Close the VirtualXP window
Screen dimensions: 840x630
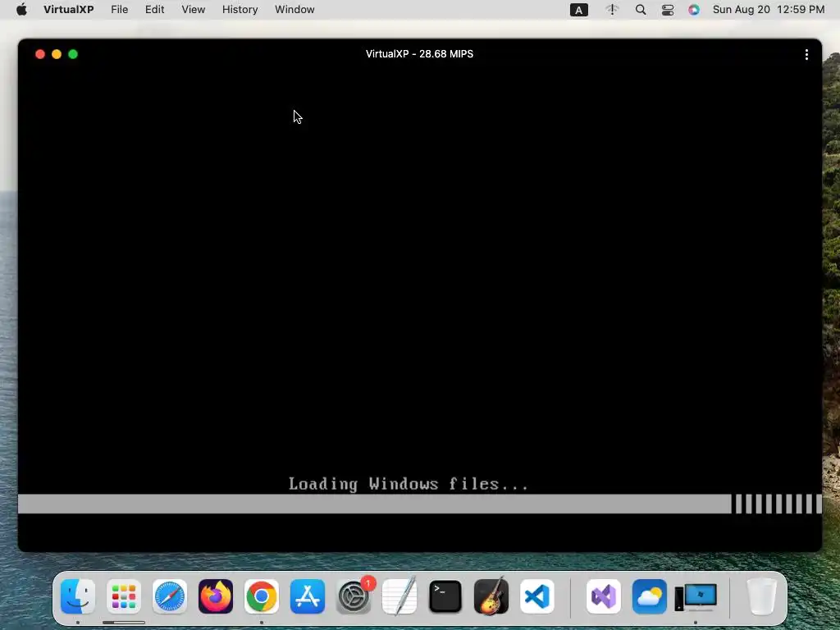(x=39, y=54)
